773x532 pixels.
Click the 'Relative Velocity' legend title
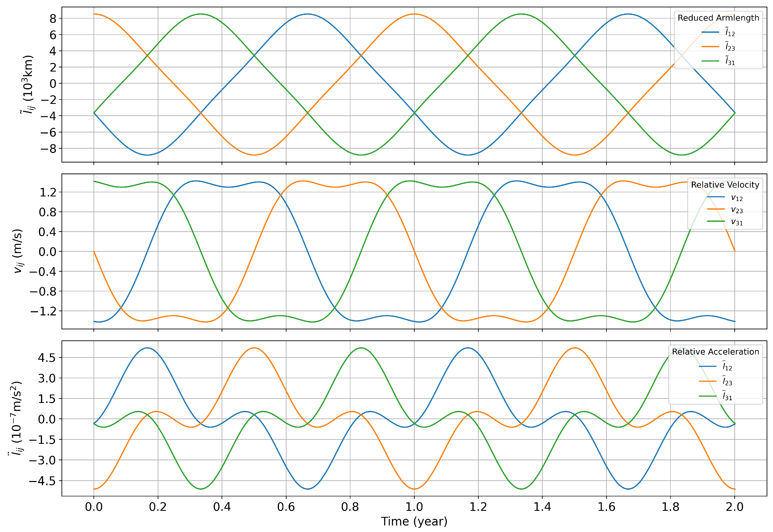coord(725,185)
